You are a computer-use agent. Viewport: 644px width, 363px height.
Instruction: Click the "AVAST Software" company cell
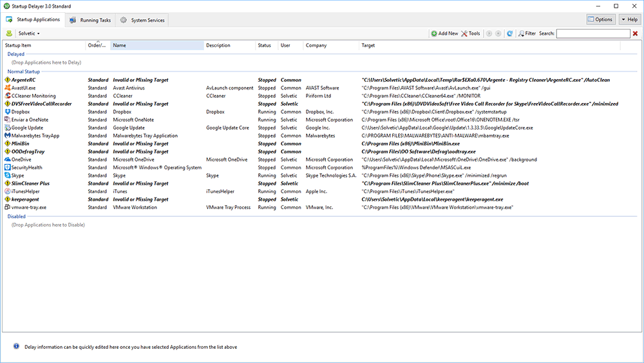pos(323,88)
